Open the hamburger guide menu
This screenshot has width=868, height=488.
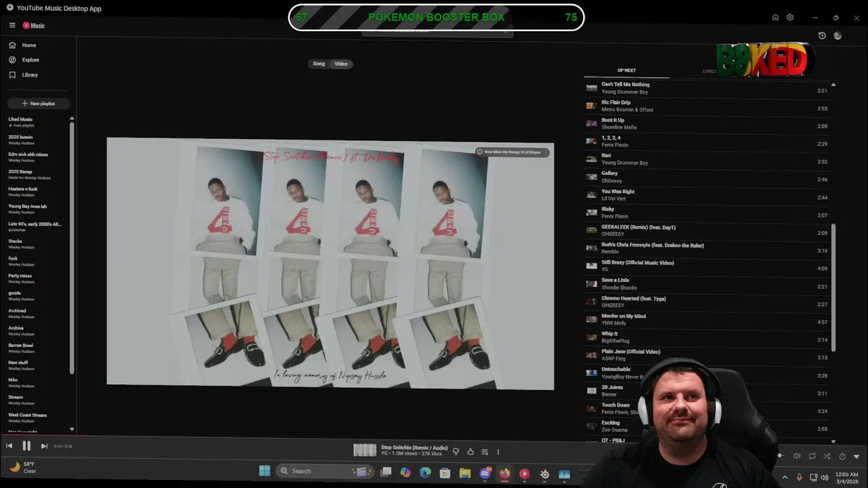(12, 26)
